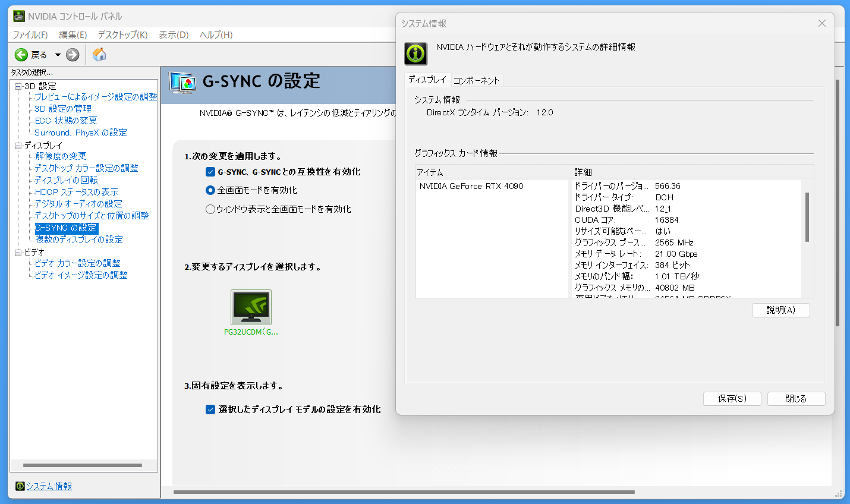Open the プレビューによるイメージ設定の調整 item
Image resolution: width=850 pixels, height=504 pixels.
coord(96,97)
